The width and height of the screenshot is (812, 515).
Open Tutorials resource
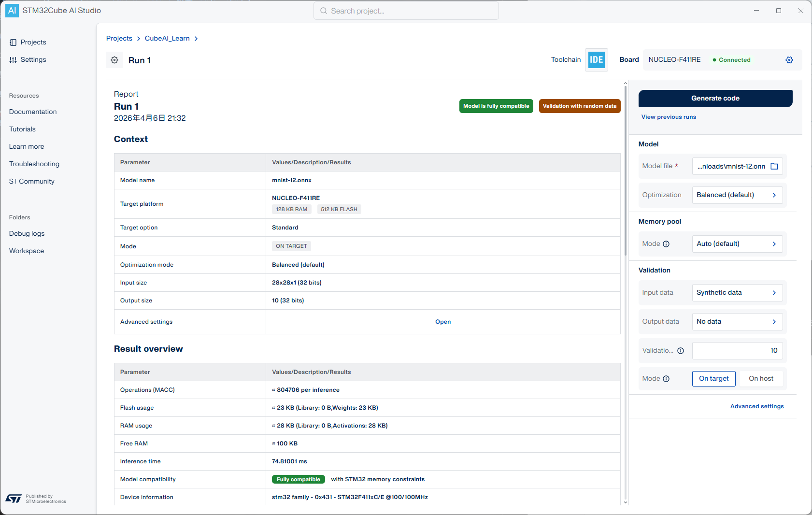22,129
